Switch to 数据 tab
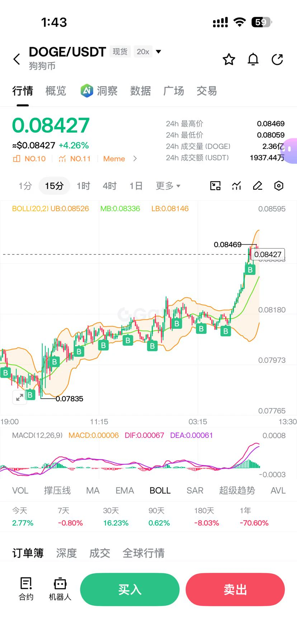This screenshot has width=297, height=644. [x=141, y=91]
